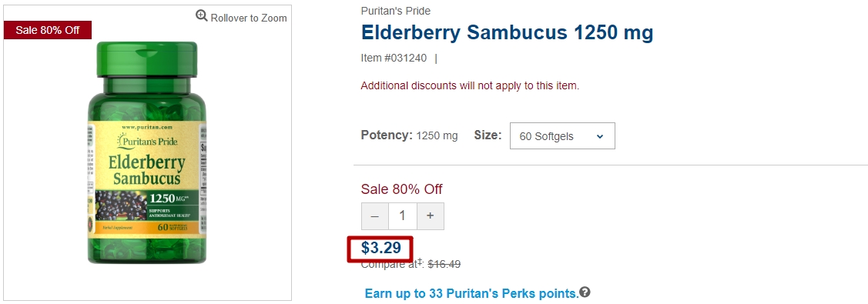Viewport: 868px width, 304px height.
Task: Click the Puritan's Pride brand name
Action: click(395, 11)
